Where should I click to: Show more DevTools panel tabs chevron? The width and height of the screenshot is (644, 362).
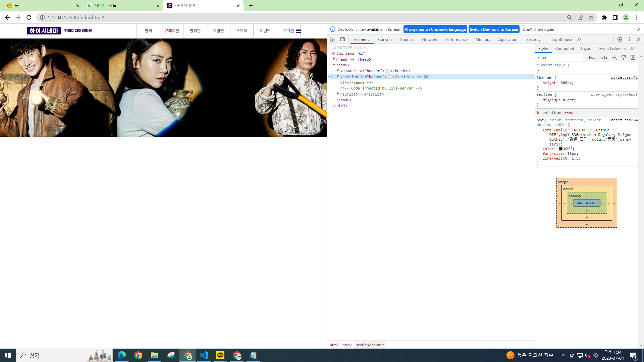tap(579, 40)
